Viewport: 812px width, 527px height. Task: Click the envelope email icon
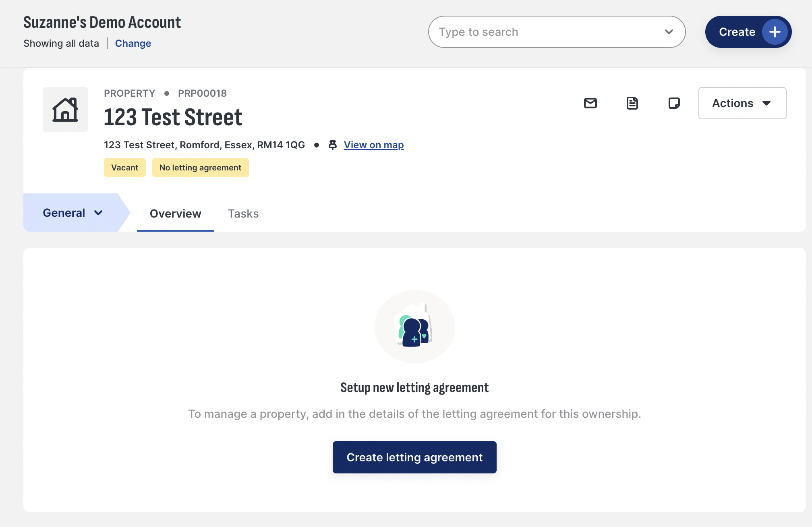(x=590, y=103)
